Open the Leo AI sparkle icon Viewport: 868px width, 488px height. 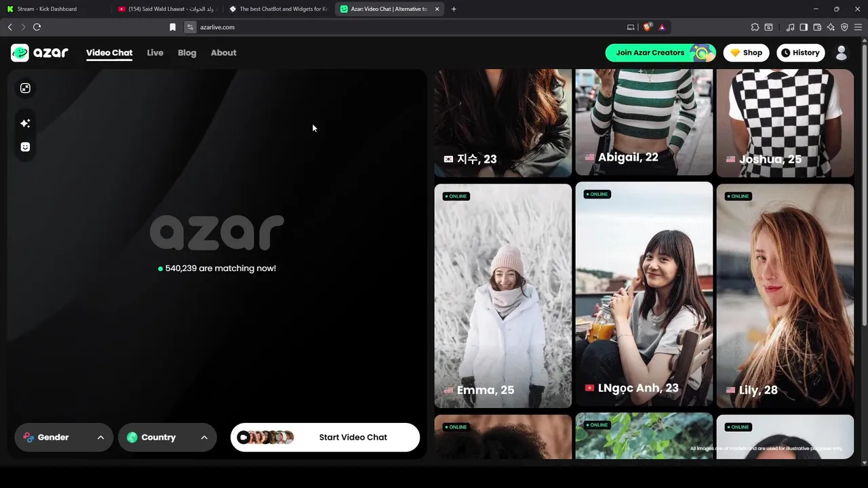[831, 27]
